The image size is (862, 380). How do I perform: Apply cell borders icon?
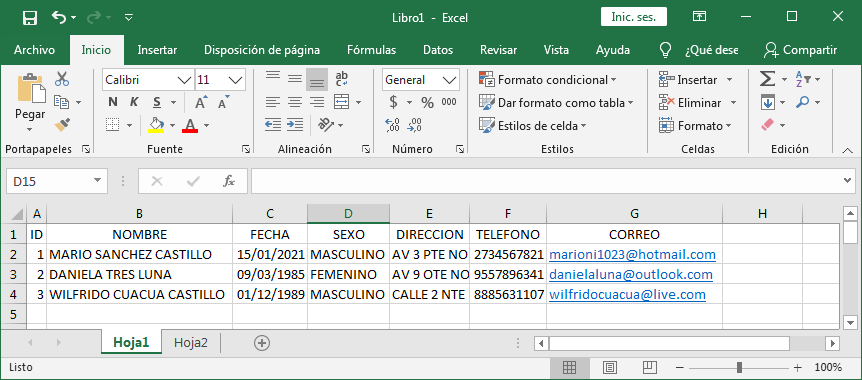(x=113, y=125)
